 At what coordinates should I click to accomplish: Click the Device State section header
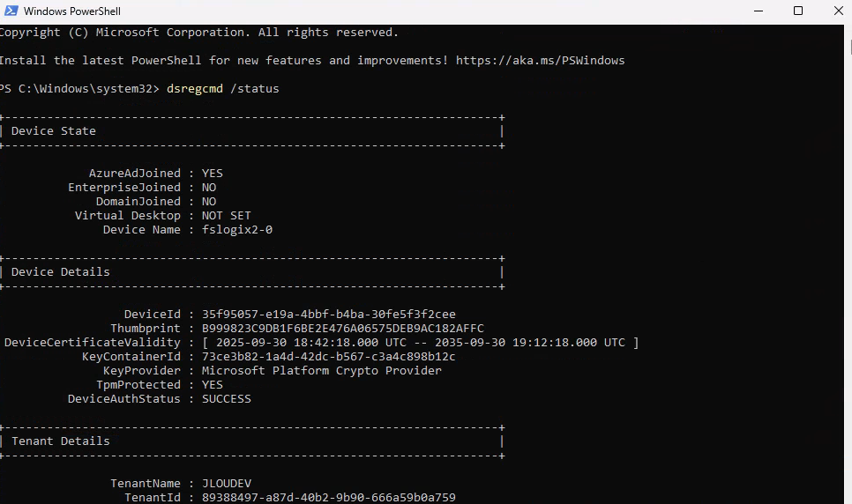53,131
